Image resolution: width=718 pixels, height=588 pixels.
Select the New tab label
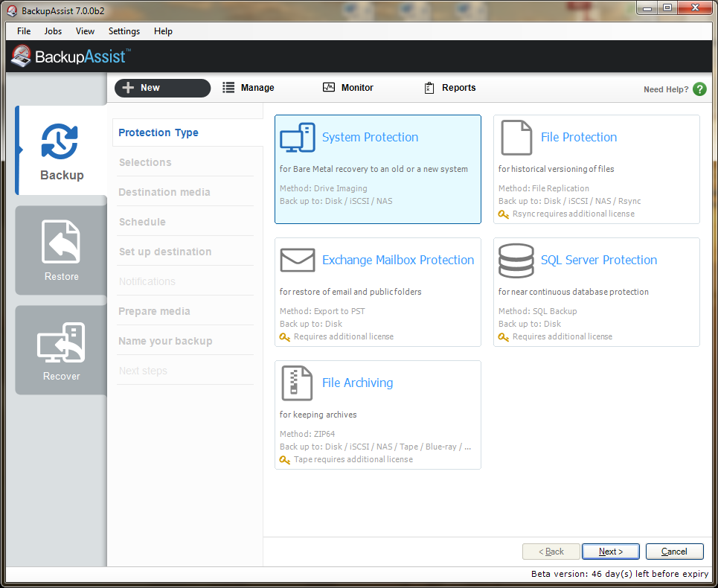150,88
